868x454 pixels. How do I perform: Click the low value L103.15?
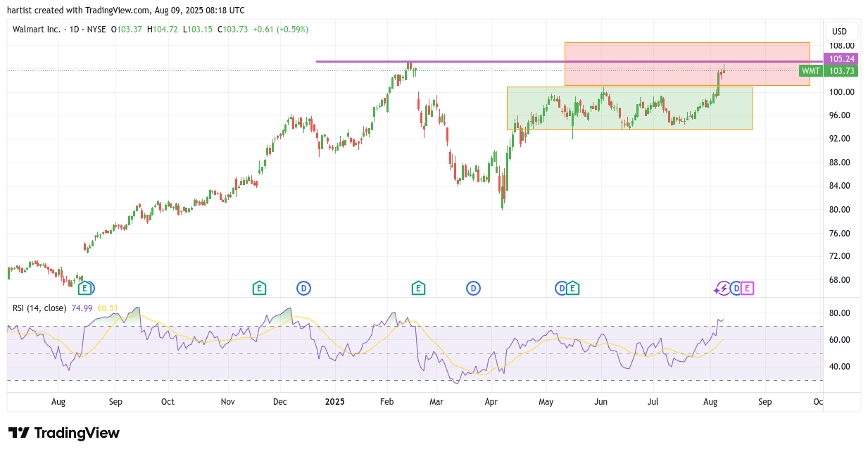tap(199, 30)
